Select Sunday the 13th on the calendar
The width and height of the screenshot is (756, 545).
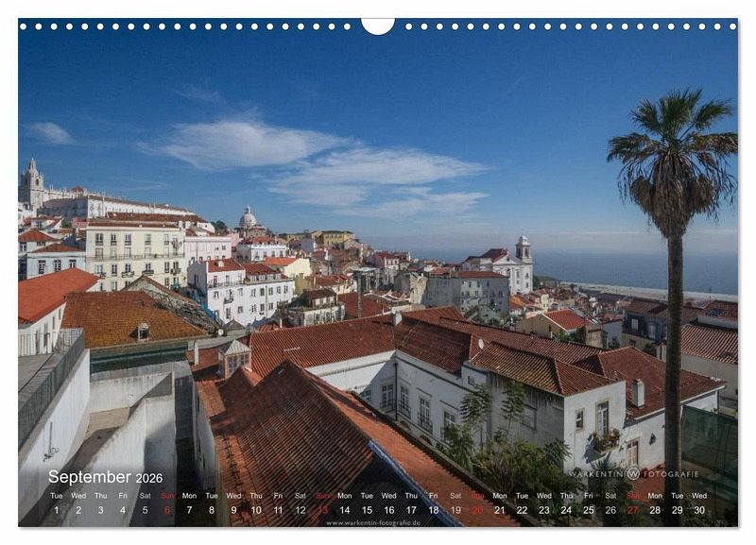pos(322,510)
